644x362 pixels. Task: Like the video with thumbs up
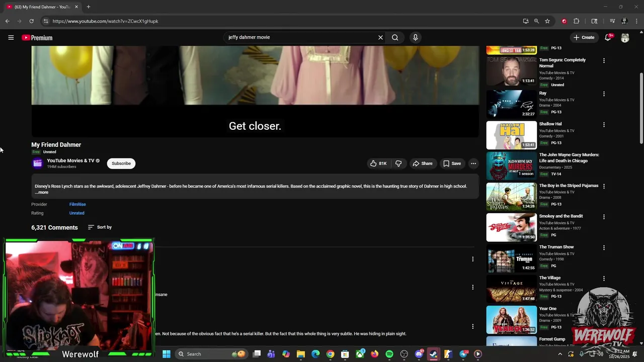378,163
